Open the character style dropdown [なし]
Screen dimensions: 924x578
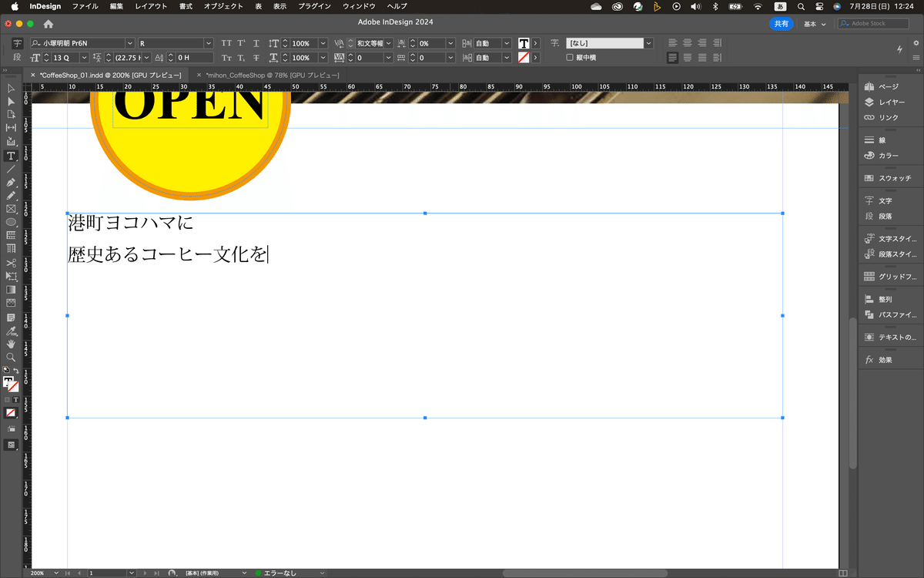pyautogui.click(x=648, y=43)
